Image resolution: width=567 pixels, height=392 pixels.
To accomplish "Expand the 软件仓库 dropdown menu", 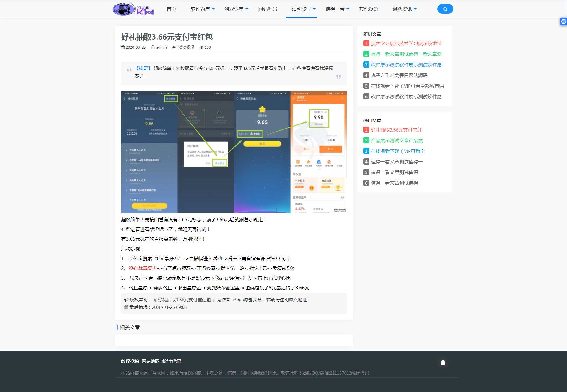I will [201, 9].
